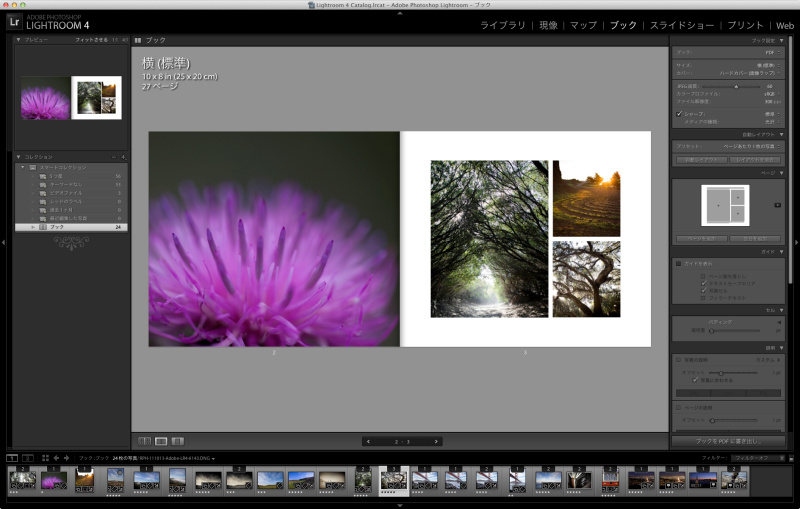Remove collection with minus icon
800x509 pixels.
click(x=114, y=157)
